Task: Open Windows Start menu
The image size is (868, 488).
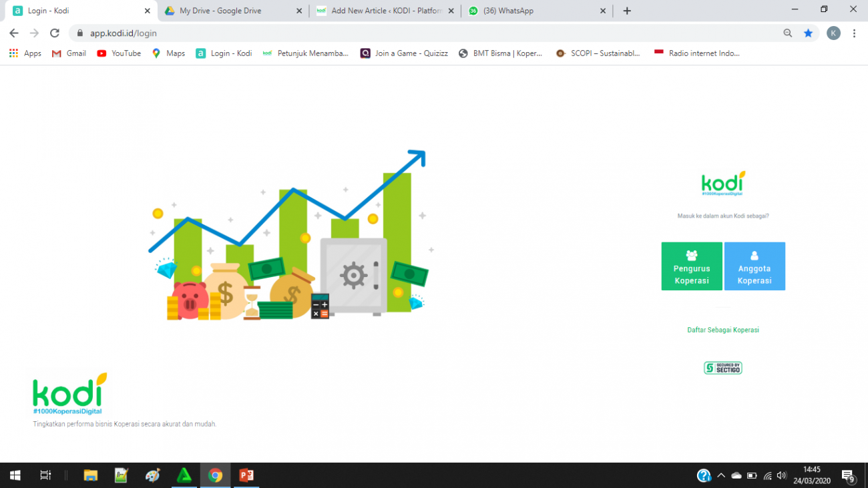Action: [15, 475]
